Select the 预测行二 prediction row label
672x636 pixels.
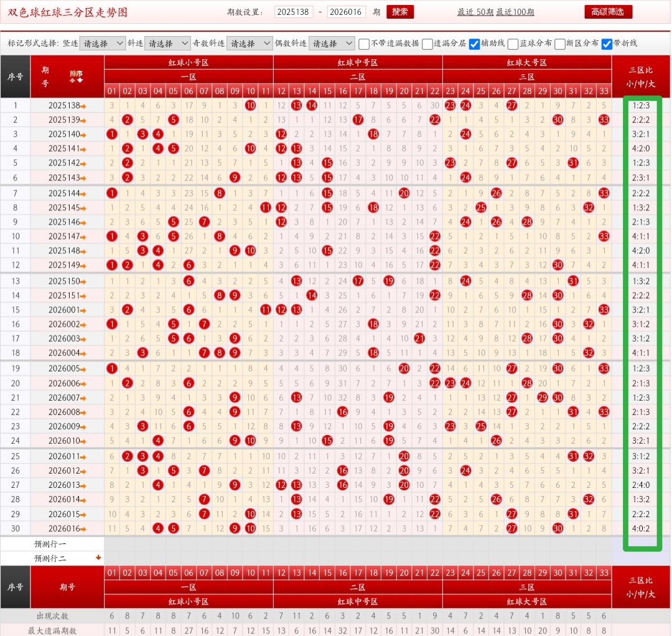[50, 558]
